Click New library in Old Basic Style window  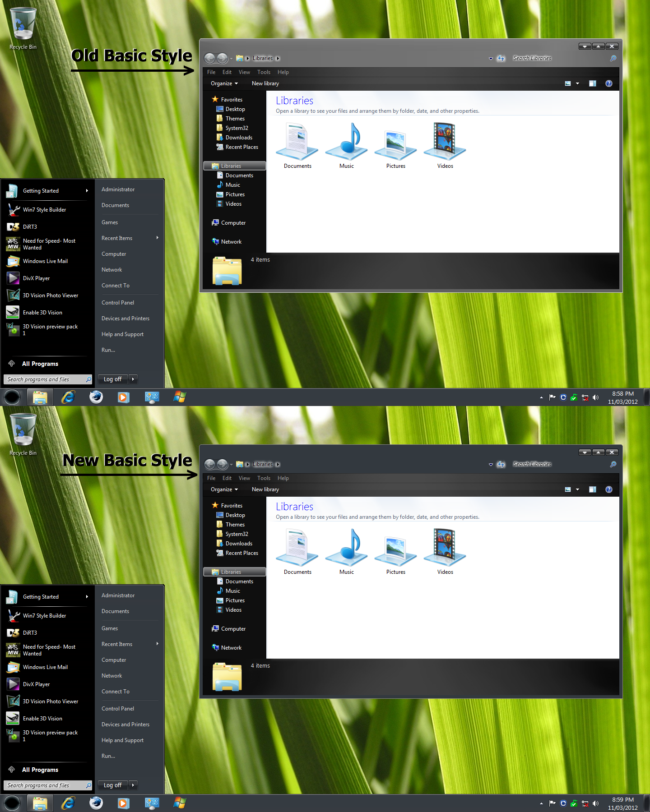(x=265, y=83)
